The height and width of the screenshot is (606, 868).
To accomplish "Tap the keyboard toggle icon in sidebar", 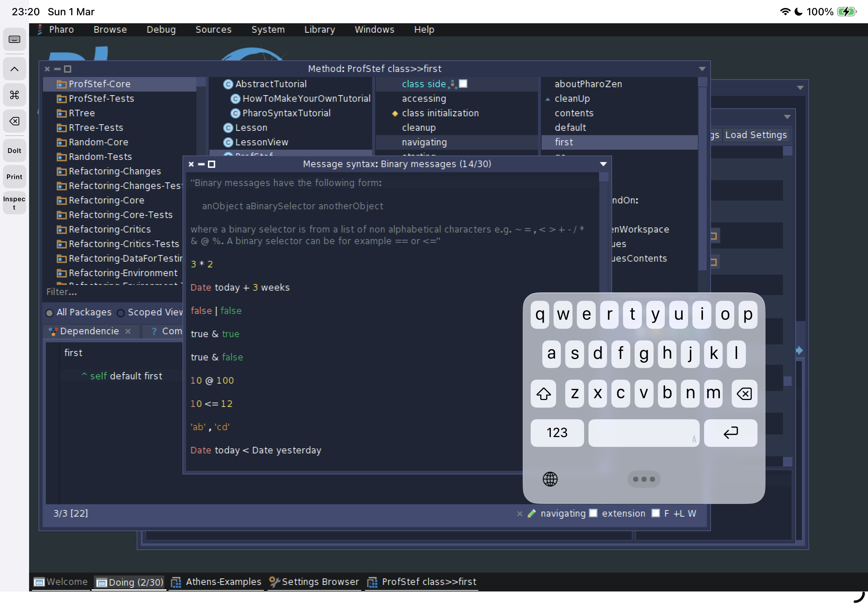I will [15, 39].
